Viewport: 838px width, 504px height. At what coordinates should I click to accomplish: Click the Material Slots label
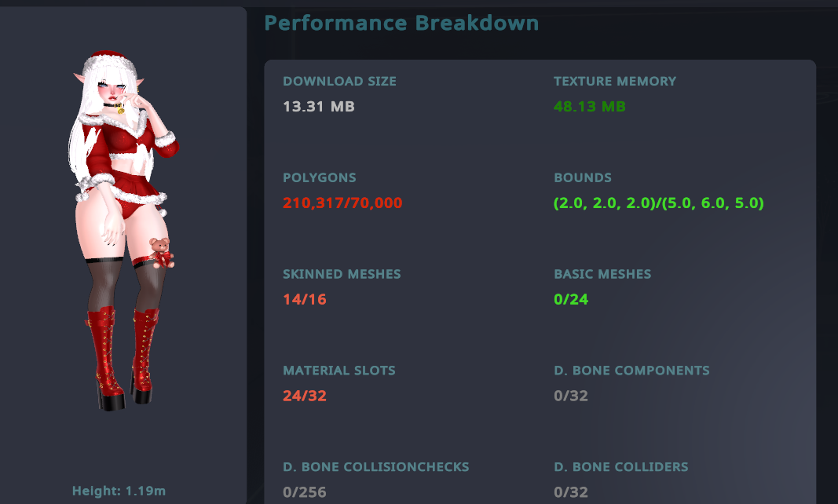tap(339, 370)
